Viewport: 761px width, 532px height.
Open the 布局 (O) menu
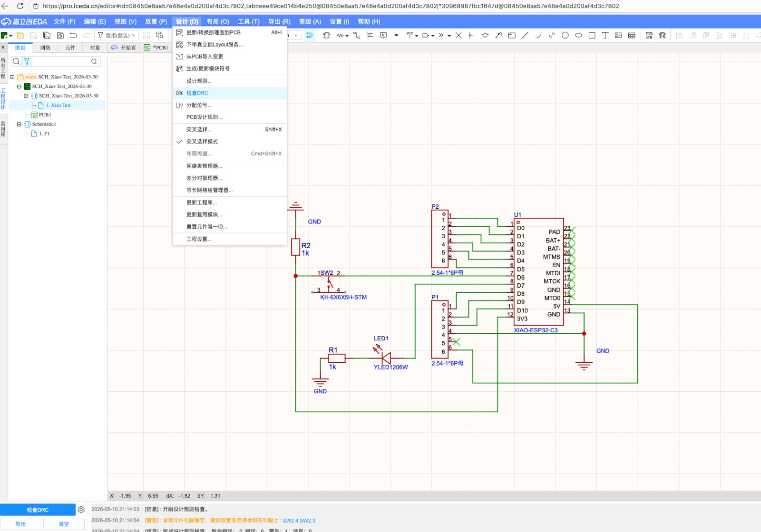point(218,21)
